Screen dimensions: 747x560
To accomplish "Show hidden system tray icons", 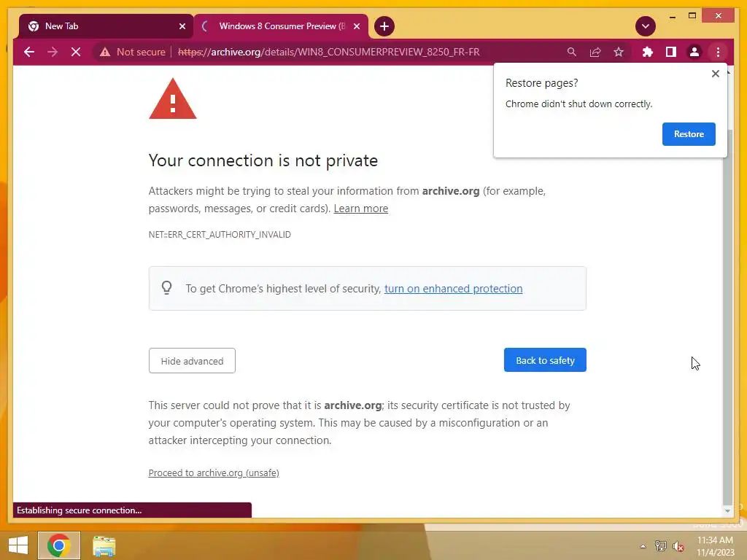I will (643, 546).
